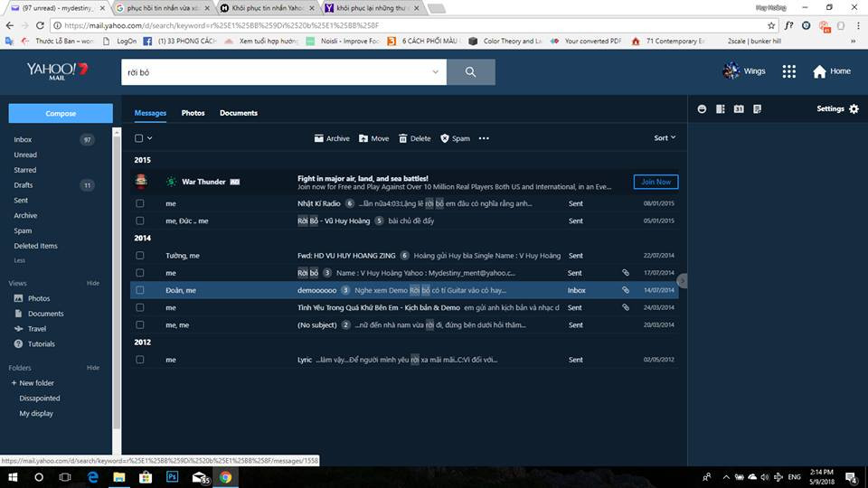The width and height of the screenshot is (868, 488).
Task: Open the search box dropdown arrow
Action: [435, 72]
